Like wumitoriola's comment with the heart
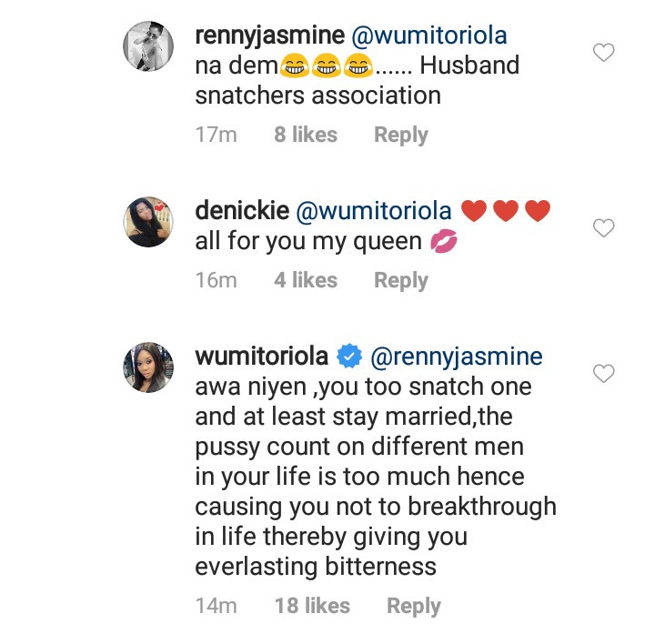The height and width of the screenshot is (644, 655). point(603,373)
